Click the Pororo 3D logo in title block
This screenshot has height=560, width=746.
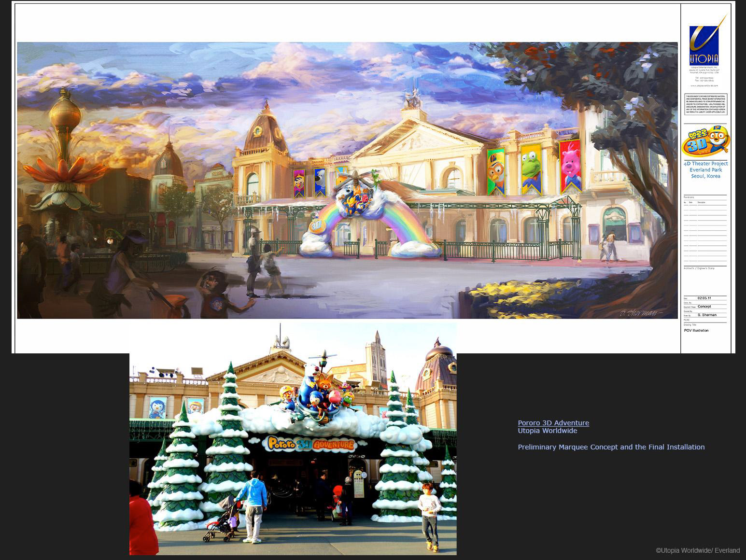coord(705,142)
